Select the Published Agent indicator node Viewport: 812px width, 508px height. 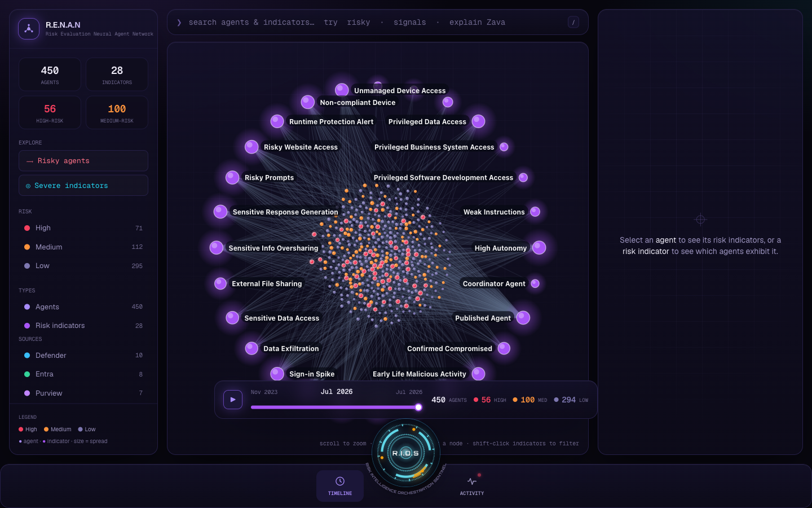[x=523, y=318]
